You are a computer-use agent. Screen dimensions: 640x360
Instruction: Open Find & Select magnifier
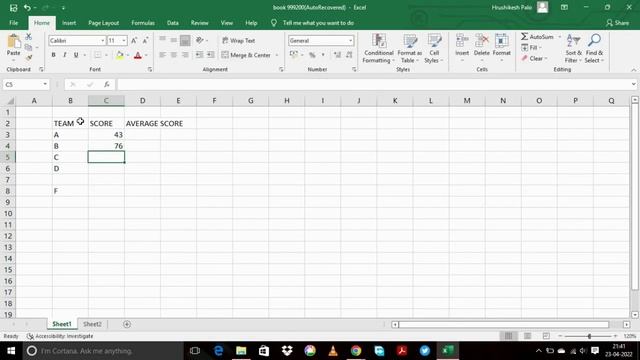(x=594, y=48)
